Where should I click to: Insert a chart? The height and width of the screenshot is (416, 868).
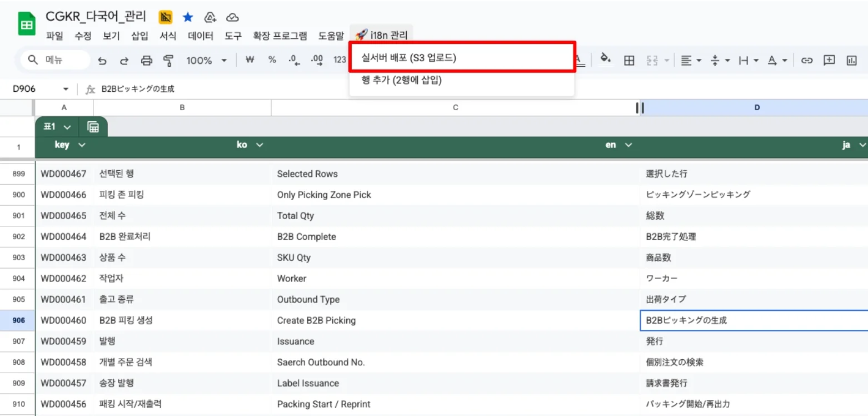[851, 61]
